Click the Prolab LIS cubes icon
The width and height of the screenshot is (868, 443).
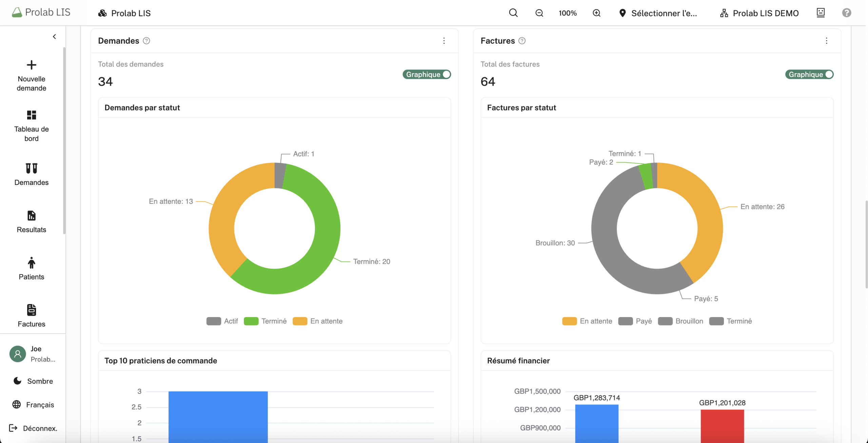click(102, 13)
